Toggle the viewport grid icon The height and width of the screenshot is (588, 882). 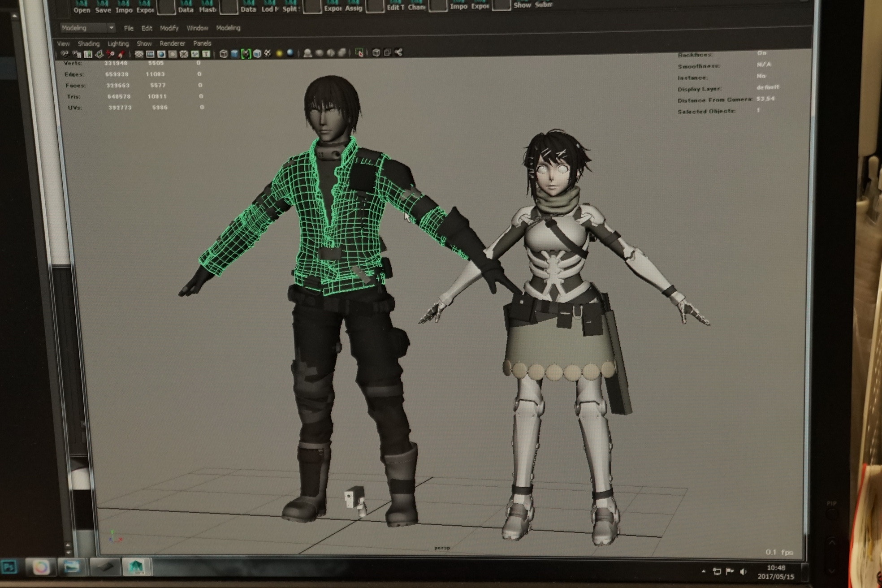coord(139,54)
